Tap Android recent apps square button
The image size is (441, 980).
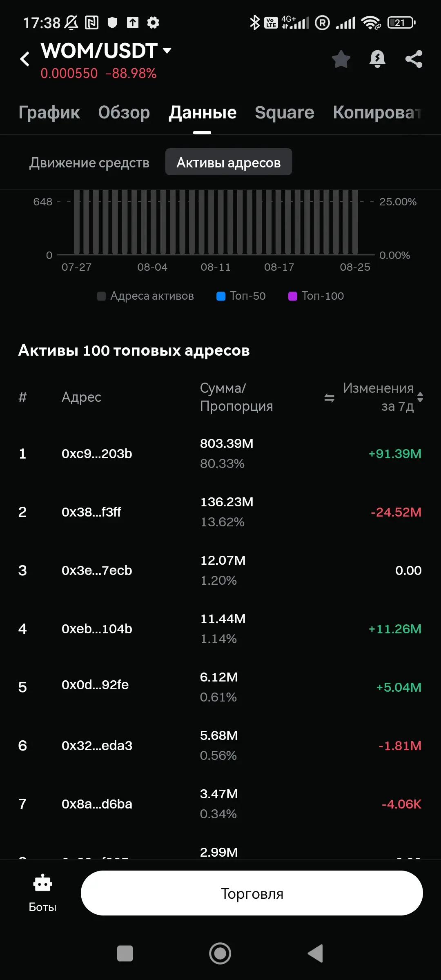pyautogui.click(x=125, y=953)
